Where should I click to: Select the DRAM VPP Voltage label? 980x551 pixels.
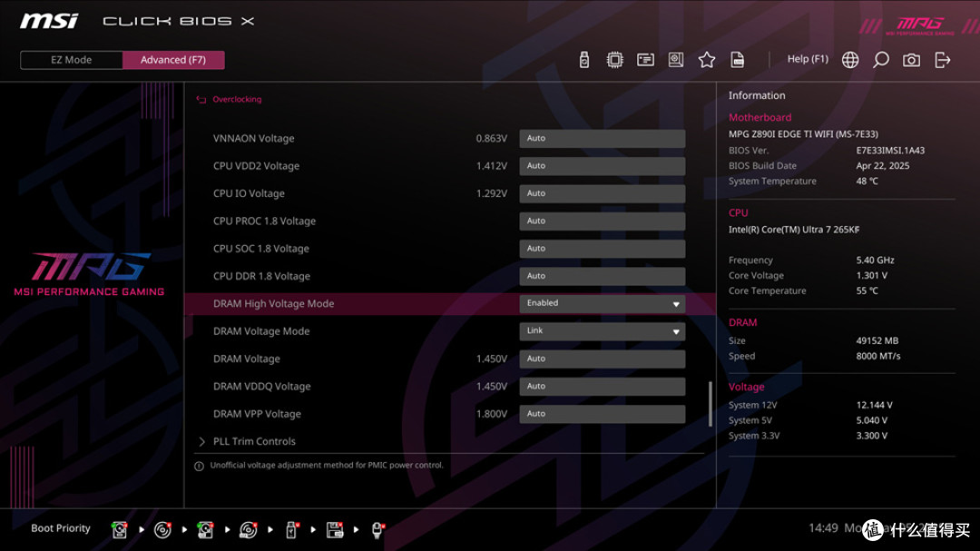[257, 413]
